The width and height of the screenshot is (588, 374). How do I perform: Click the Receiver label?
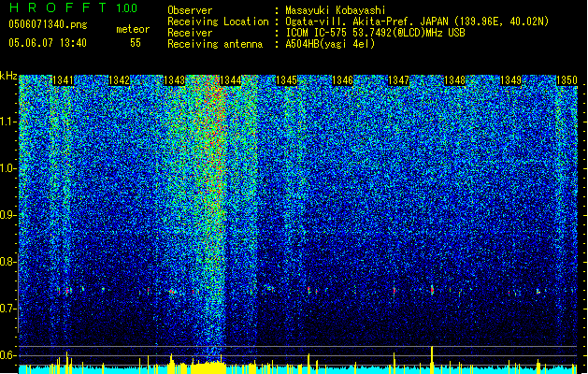coord(190,33)
